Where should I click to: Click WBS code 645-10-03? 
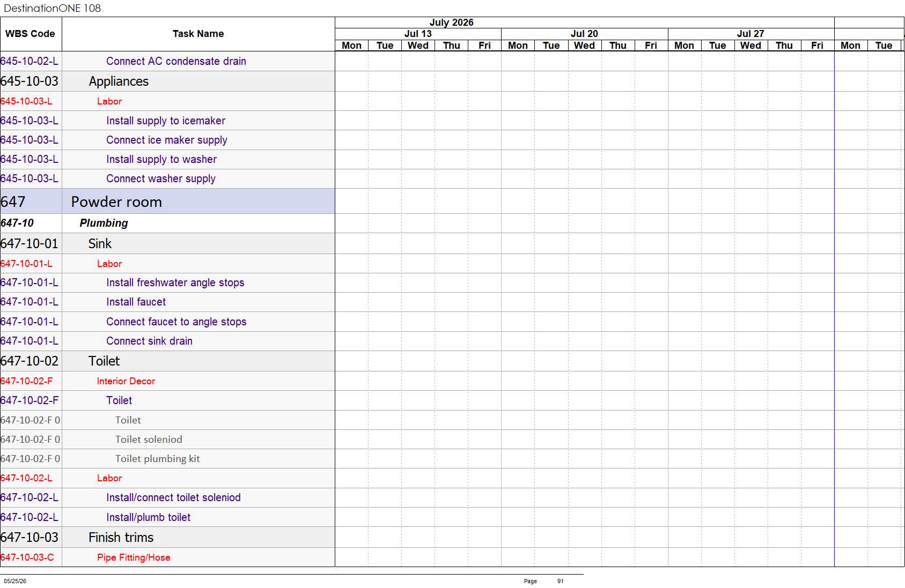point(30,81)
